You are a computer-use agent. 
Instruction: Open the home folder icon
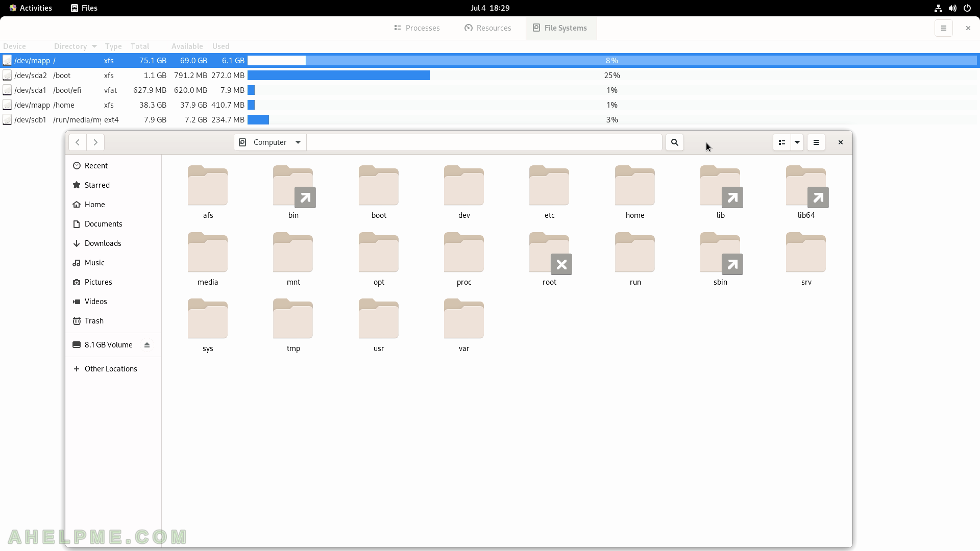pos(635,186)
